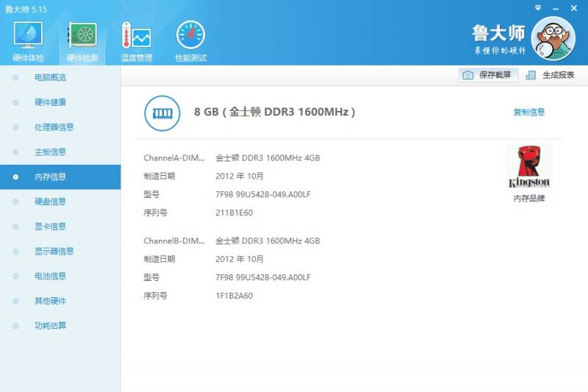Select the bullet next to 电池信息
Viewport: 588px width, 392px height.
[15, 277]
